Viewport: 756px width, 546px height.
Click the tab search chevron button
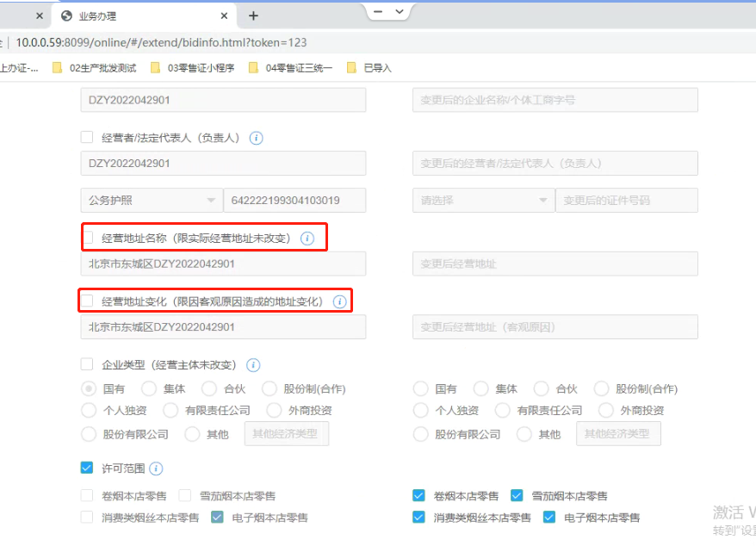pyautogui.click(x=400, y=11)
